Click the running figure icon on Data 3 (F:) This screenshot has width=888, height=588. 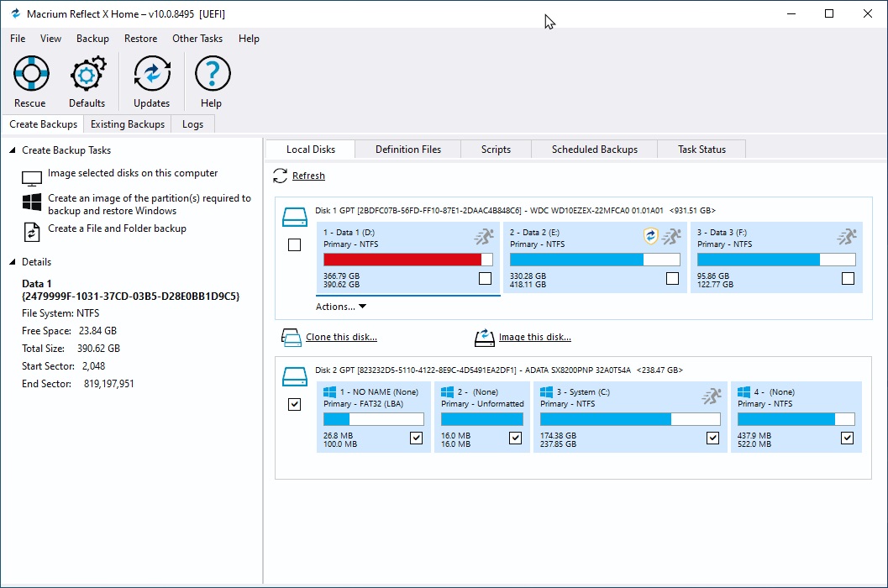847,236
